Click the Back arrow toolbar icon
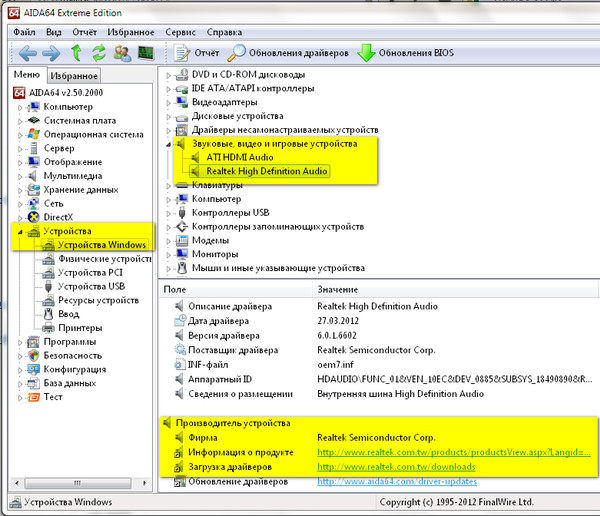Viewport: 600px width, 516px height. (28, 53)
